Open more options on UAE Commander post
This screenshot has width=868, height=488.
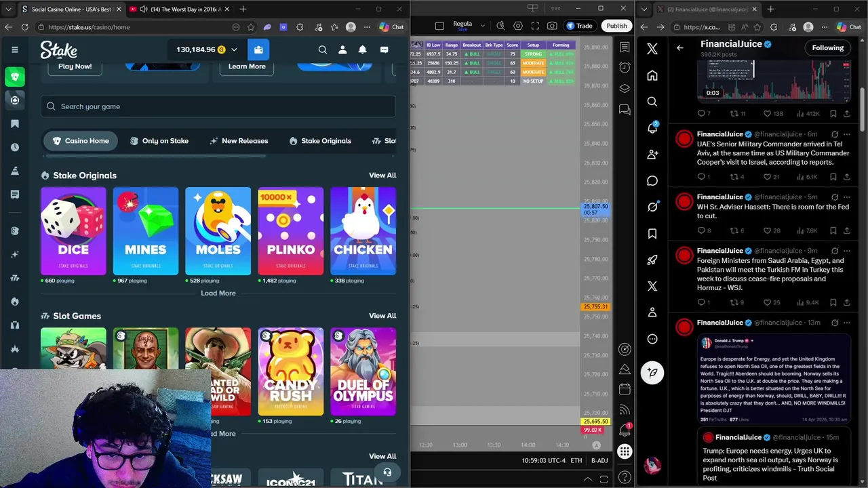point(847,134)
